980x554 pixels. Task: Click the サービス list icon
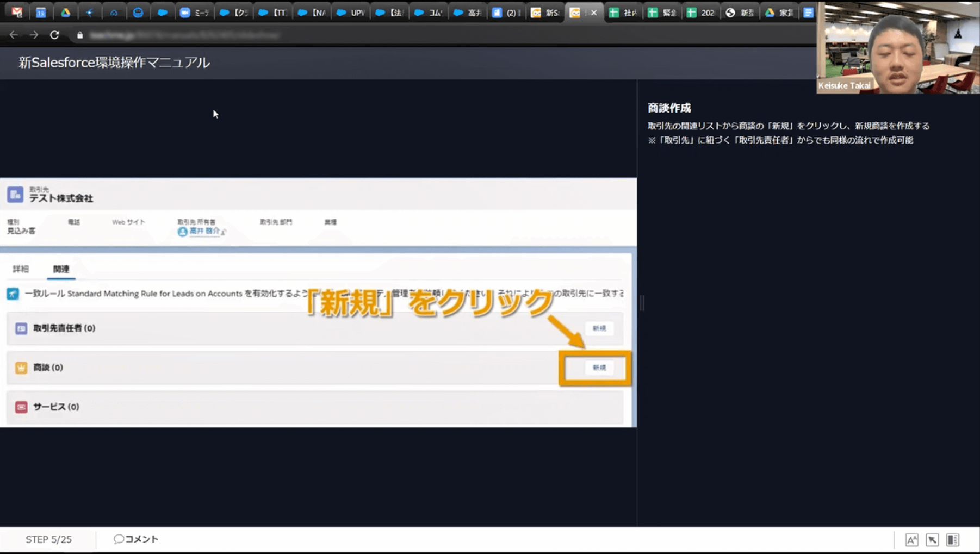coord(21,407)
